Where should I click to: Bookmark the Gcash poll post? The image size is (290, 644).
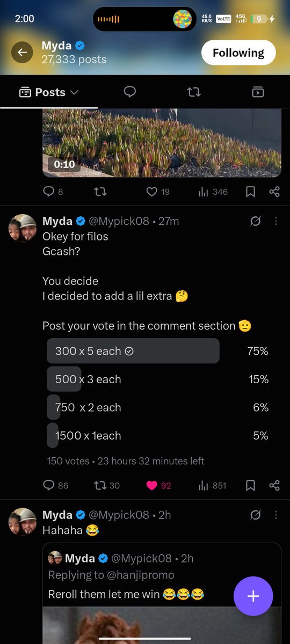(x=250, y=485)
